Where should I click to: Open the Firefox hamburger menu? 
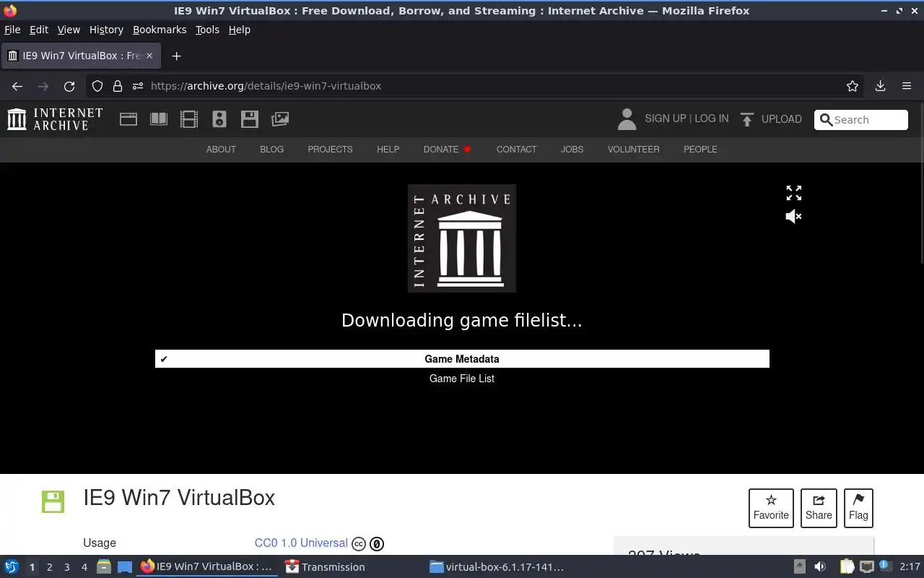point(907,86)
